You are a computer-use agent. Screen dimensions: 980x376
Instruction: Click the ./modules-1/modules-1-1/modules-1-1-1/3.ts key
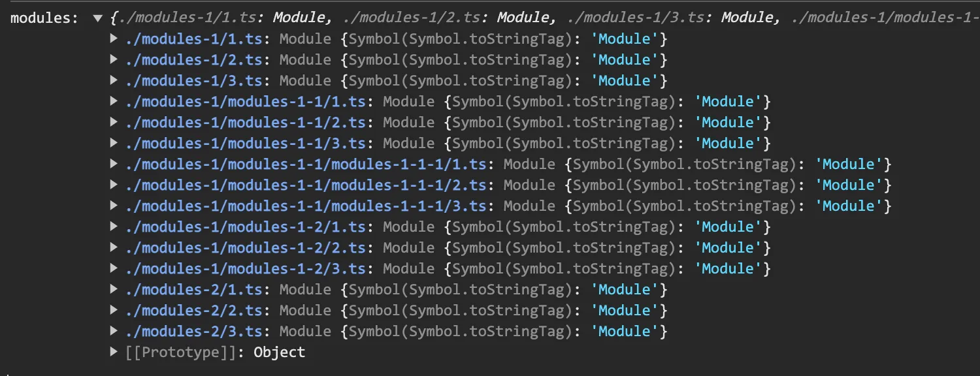click(x=306, y=206)
